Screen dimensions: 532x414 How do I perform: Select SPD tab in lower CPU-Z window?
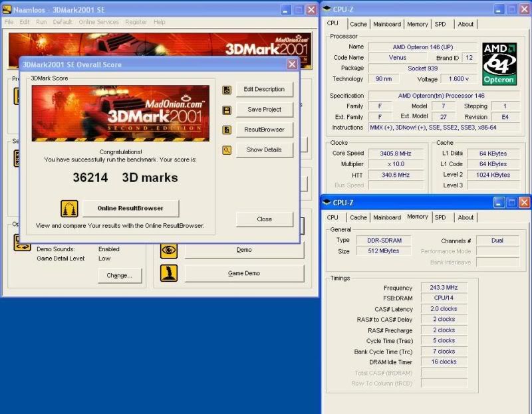[440, 217]
